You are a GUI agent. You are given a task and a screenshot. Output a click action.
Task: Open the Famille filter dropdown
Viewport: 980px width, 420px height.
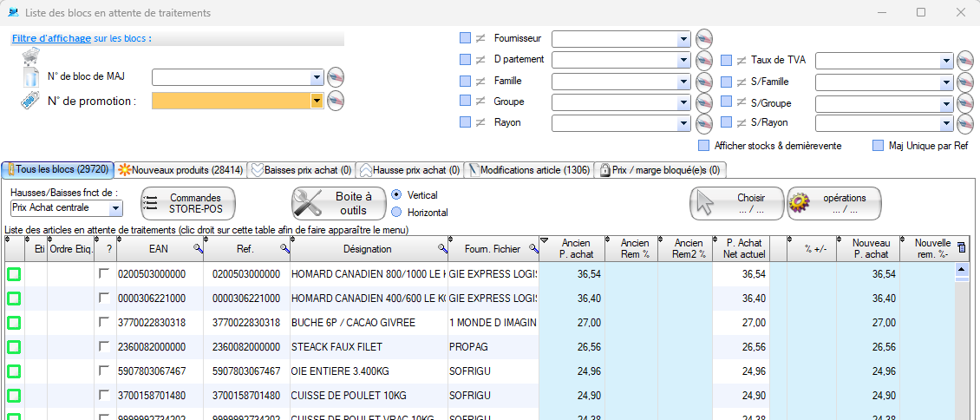click(x=684, y=82)
